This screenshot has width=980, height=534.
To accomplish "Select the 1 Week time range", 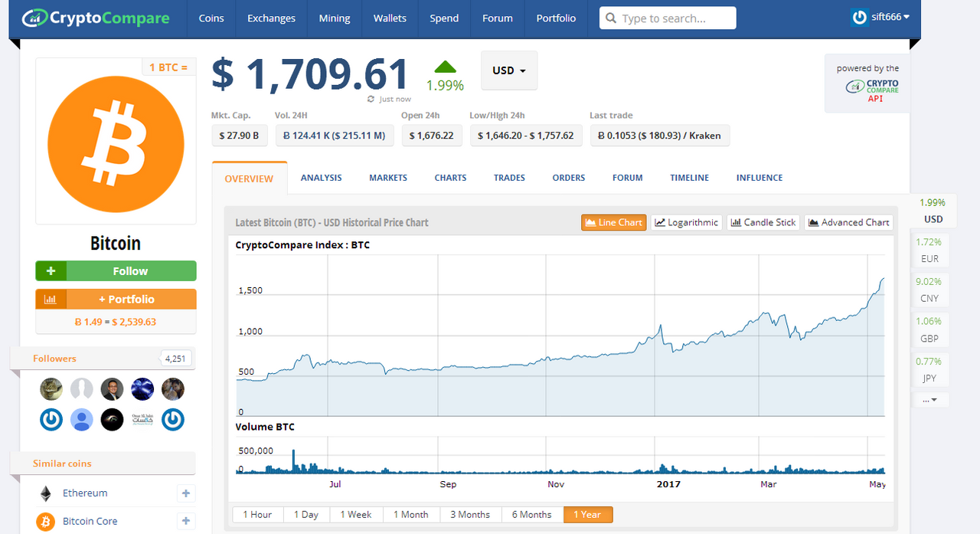I will tap(356, 515).
